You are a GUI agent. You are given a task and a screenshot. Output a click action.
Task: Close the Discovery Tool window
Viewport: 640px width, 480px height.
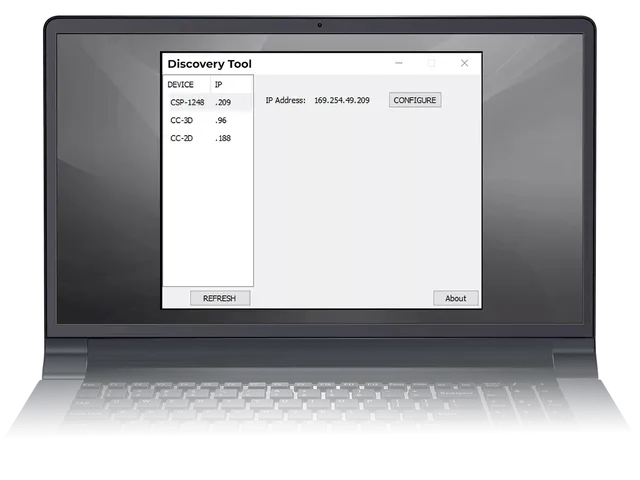(x=464, y=63)
